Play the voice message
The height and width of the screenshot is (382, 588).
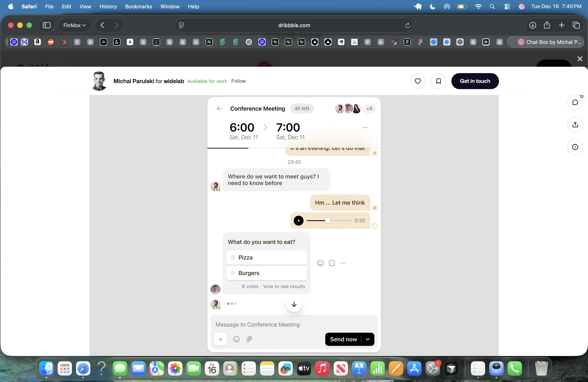click(298, 220)
